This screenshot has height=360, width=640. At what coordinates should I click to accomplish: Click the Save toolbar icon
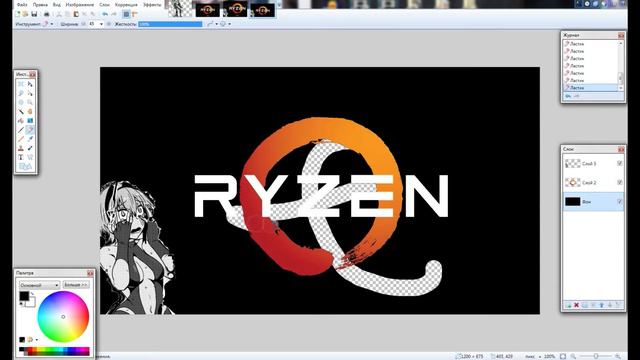[x=34, y=14]
